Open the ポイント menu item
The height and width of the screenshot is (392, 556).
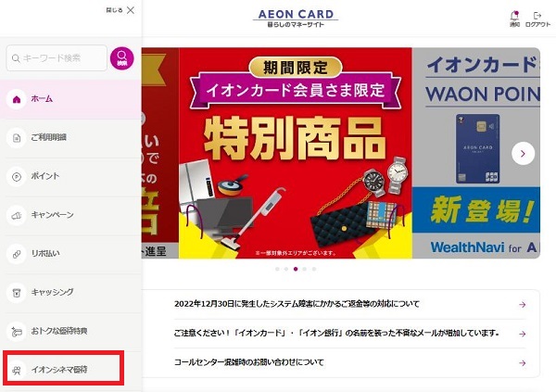tap(70, 176)
